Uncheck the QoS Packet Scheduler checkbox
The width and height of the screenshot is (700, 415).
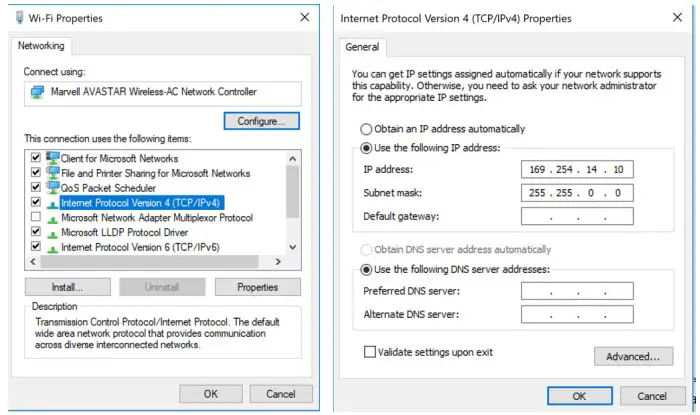(36, 188)
